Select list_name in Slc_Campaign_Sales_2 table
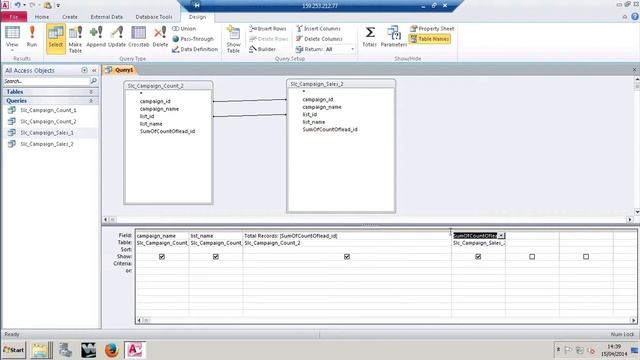The height and width of the screenshot is (360, 640). (313, 122)
